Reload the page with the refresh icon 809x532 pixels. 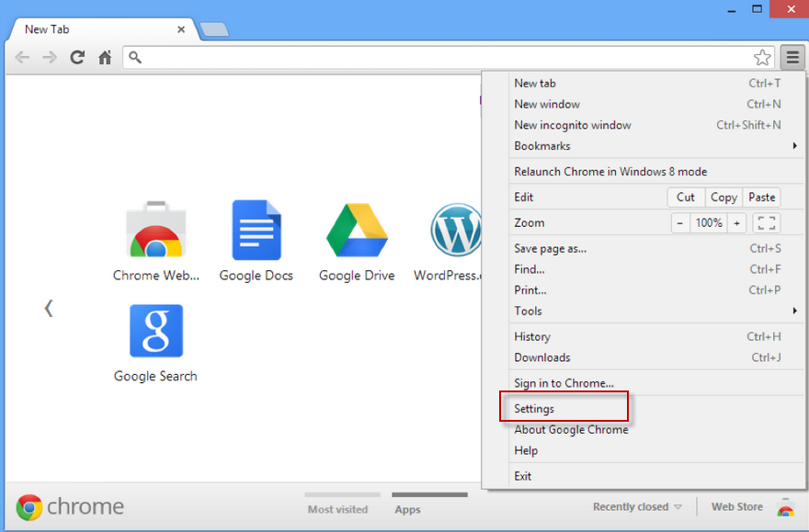tap(77, 57)
